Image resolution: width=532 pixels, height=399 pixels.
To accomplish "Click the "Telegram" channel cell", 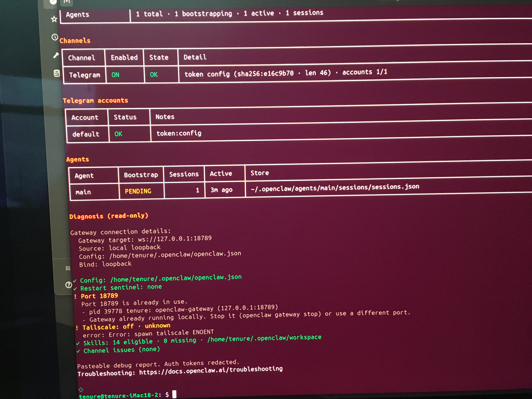I will [x=84, y=75].
